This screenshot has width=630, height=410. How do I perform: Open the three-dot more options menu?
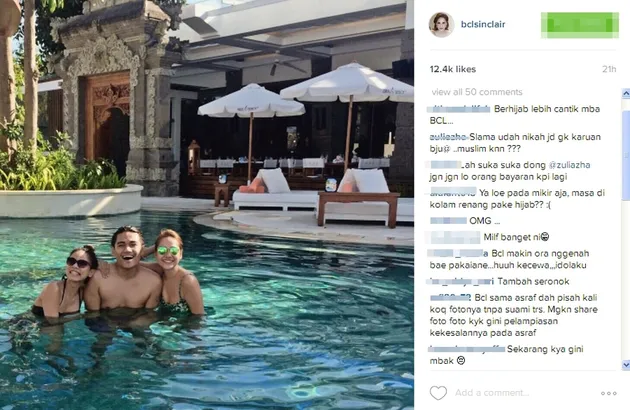(x=609, y=393)
